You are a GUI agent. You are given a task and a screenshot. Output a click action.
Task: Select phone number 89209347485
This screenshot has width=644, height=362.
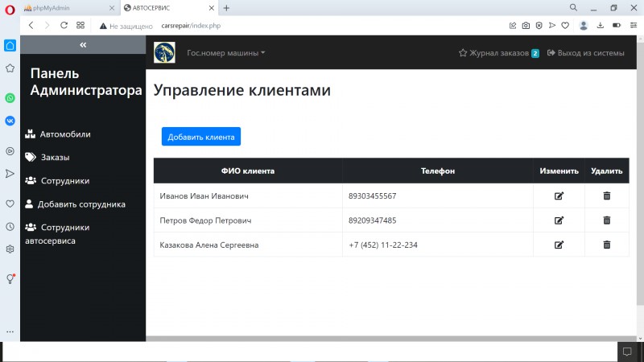coord(372,220)
